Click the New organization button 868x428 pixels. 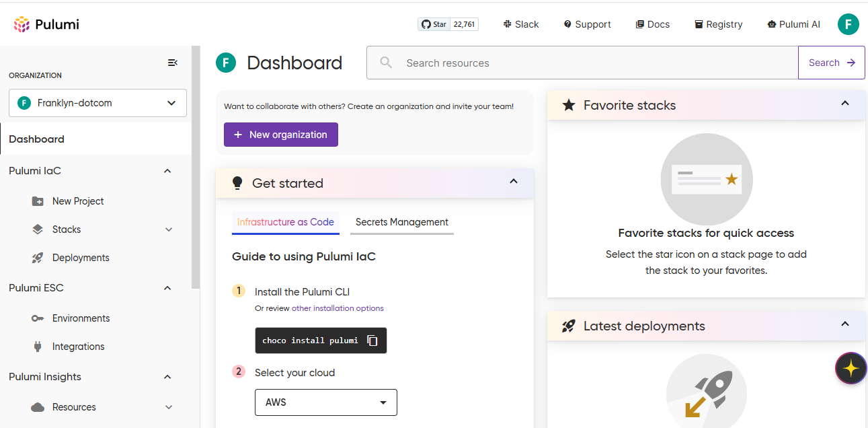(x=281, y=135)
